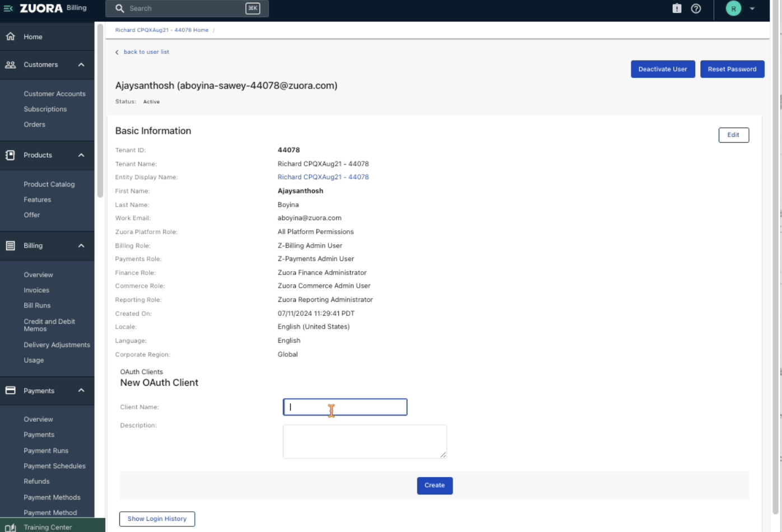Open Payments list page
Screen dimensions: 782x532
pos(39,435)
